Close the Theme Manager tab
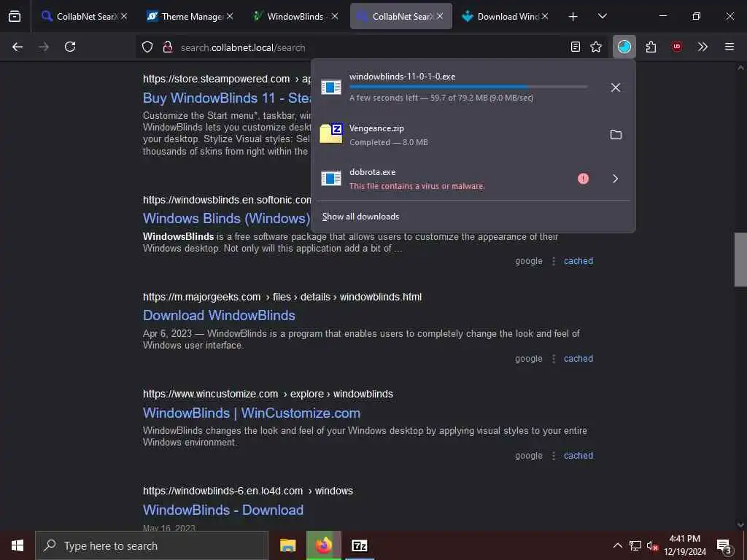The height and width of the screenshot is (560, 747). (x=230, y=16)
